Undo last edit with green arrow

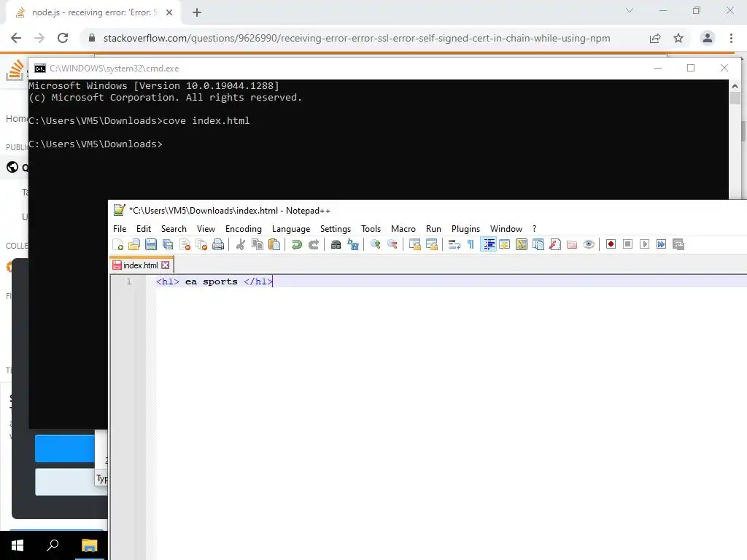296,244
